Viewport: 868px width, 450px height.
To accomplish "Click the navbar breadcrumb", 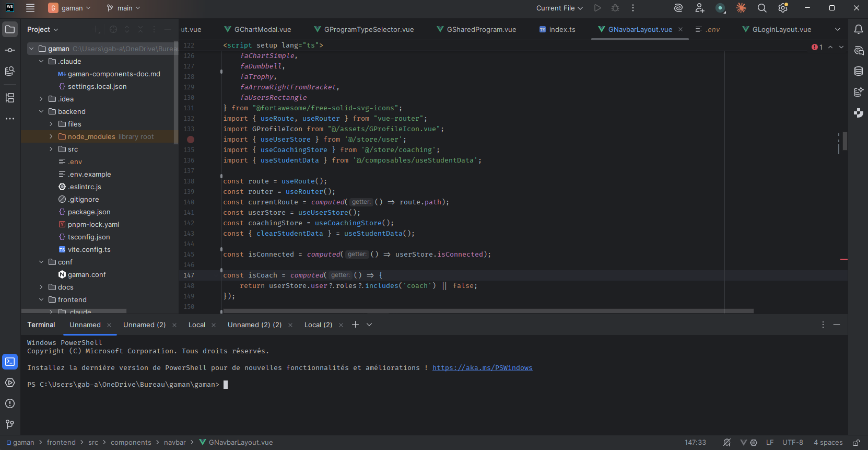I will click(174, 443).
